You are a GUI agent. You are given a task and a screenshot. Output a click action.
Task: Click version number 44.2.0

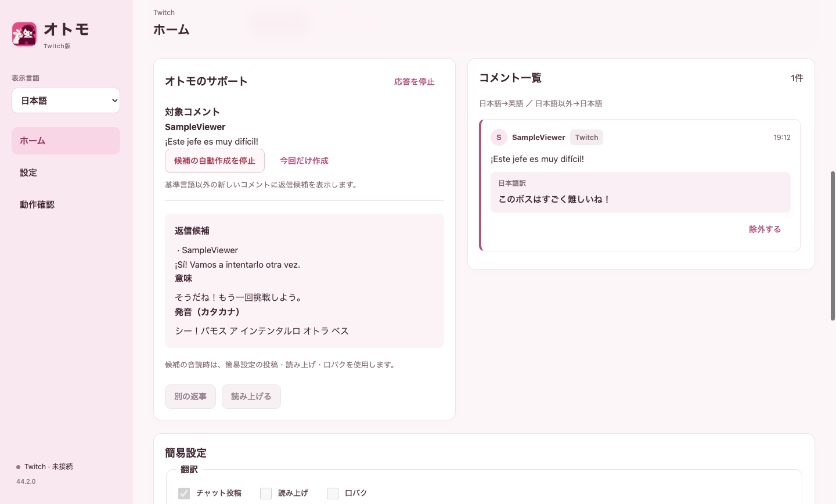[x=26, y=481]
